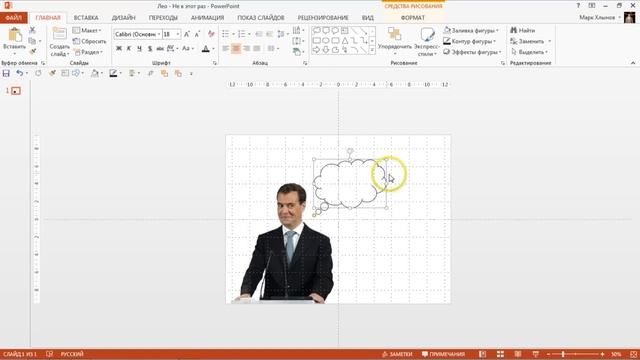Open Эффекты фигуры (Shape Effects) menu
This screenshot has width=640, height=360.
click(x=472, y=52)
